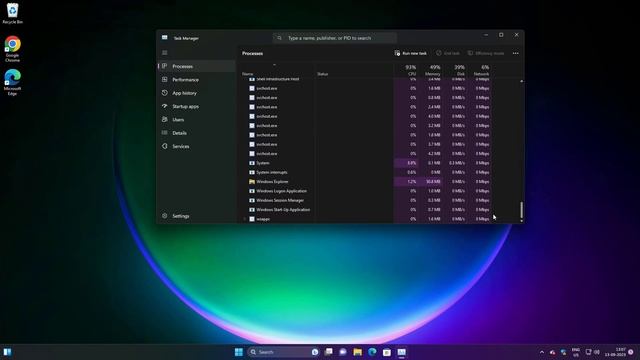Image resolution: width=640 pixels, height=360 pixels.
Task: Click the Efficiency mode button
Action: [486, 53]
